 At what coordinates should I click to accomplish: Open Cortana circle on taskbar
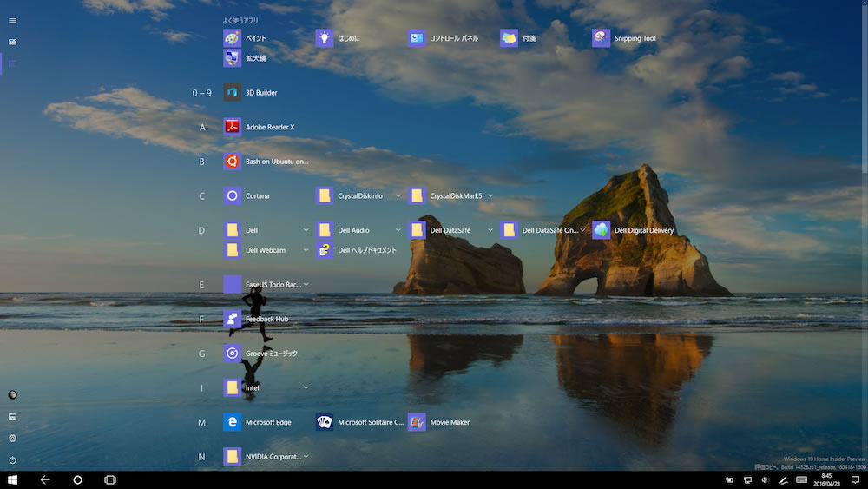(77, 479)
